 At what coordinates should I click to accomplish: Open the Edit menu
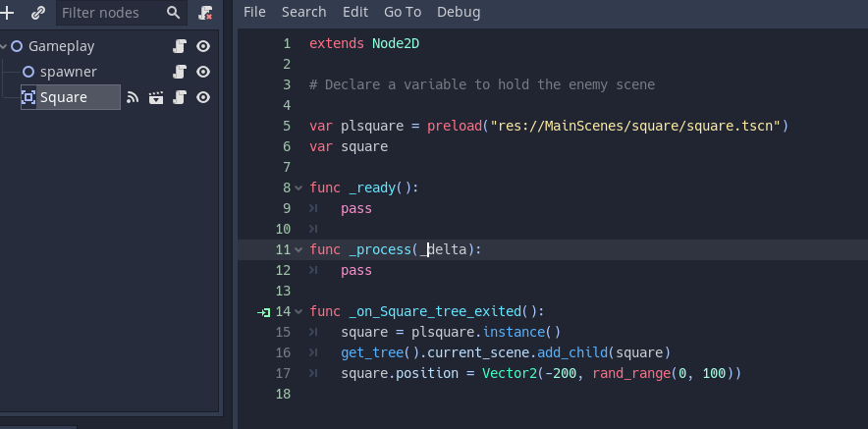[x=355, y=12]
